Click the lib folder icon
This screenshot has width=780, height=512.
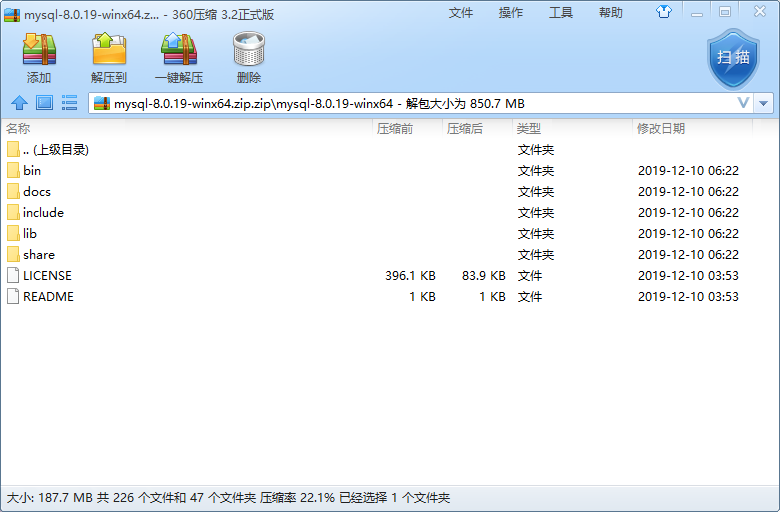coord(13,233)
